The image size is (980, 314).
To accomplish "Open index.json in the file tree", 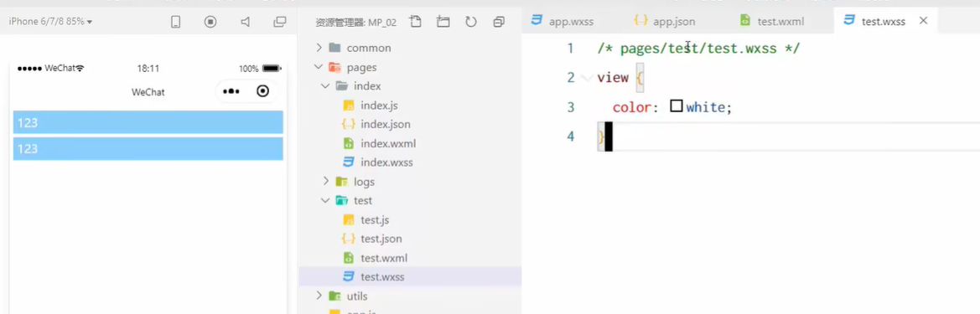I will pos(385,124).
